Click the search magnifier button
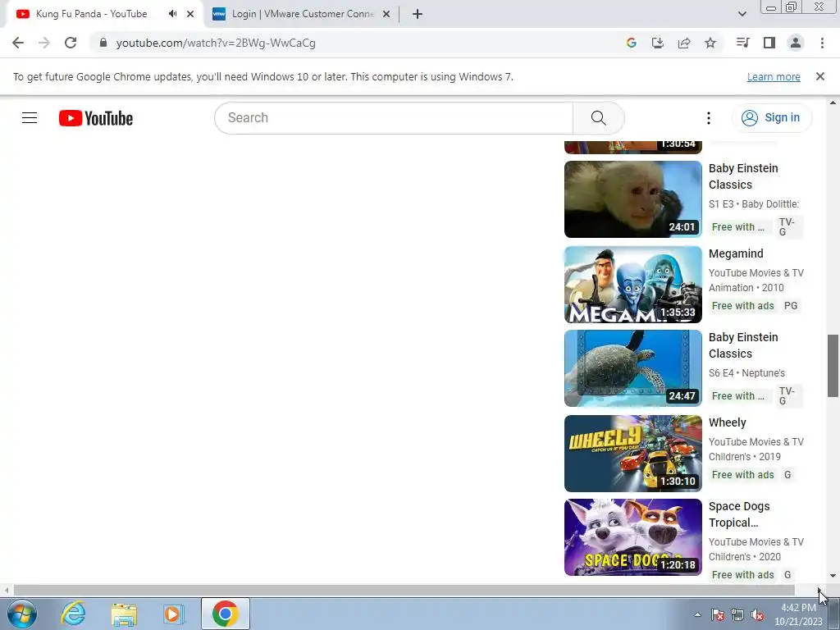840x630 pixels. 598,118
